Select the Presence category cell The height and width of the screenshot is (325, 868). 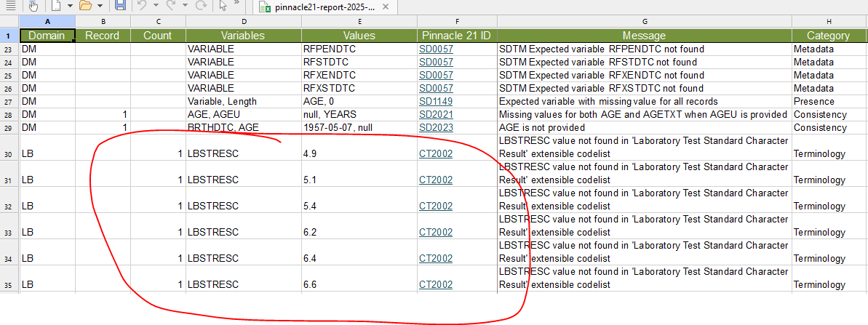829,102
